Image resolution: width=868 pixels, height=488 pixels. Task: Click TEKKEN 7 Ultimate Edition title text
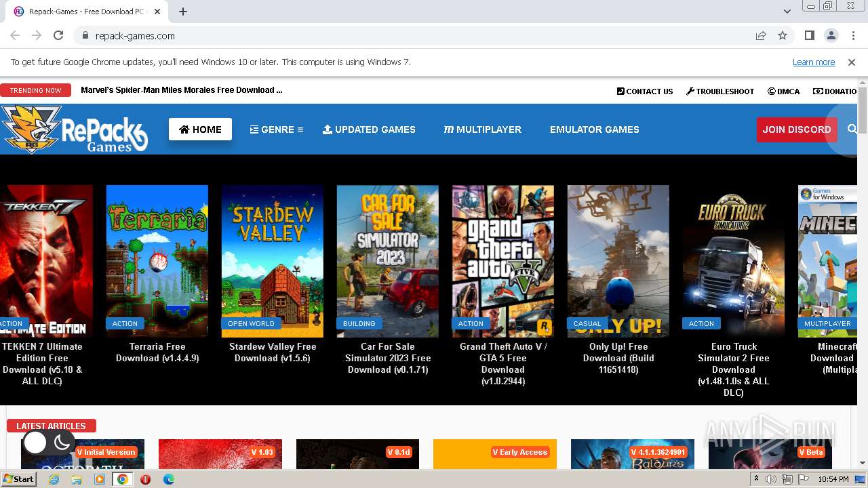click(x=42, y=364)
